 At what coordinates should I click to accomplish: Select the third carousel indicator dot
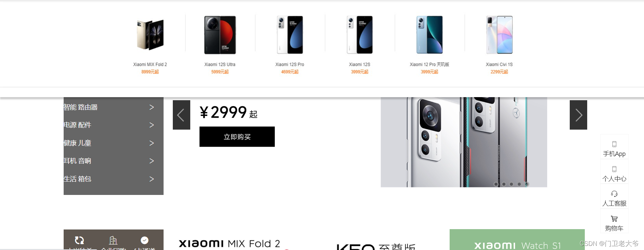point(512,184)
